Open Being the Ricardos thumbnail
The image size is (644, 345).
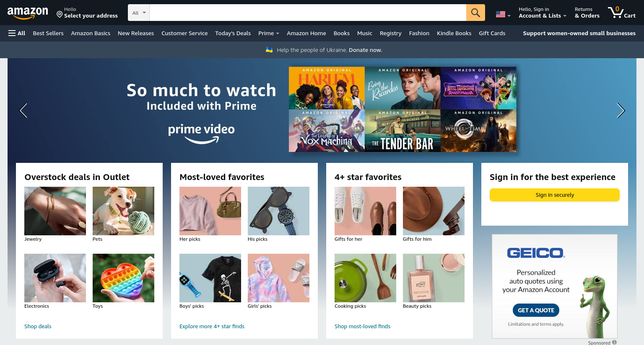(x=402, y=88)
